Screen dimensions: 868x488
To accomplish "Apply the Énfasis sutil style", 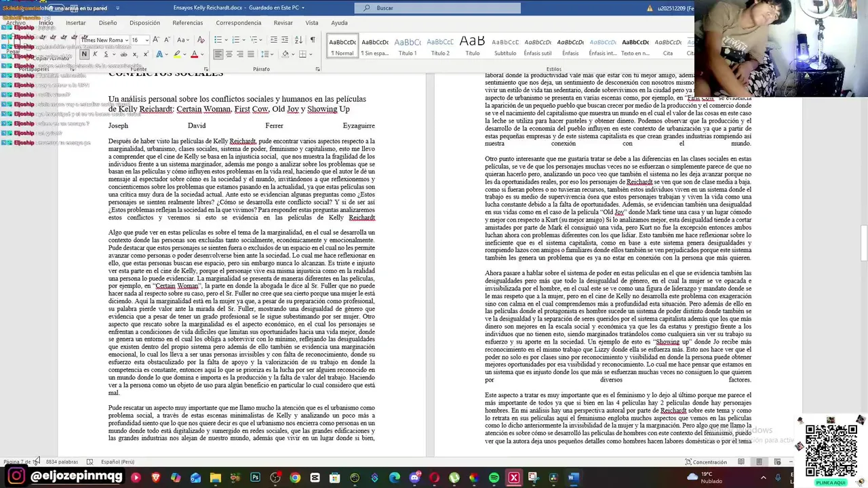I will pos(538,46).
